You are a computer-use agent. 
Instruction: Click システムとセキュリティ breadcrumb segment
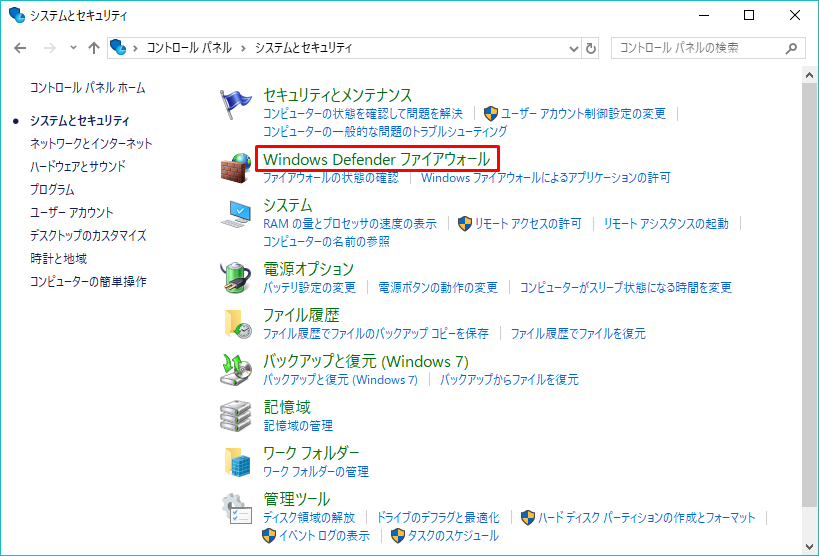click(303, 48)
